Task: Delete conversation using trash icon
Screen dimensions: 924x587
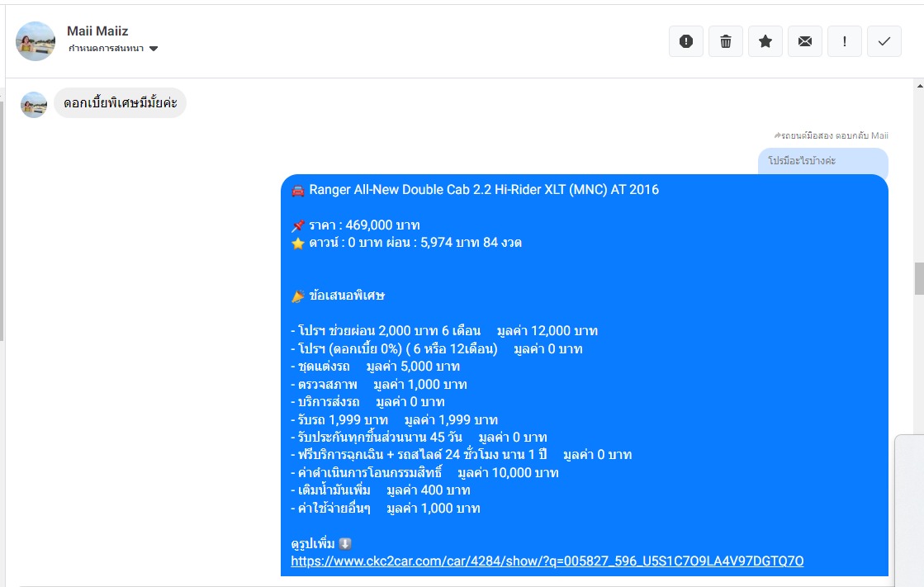Action: [x=726, y=41]
